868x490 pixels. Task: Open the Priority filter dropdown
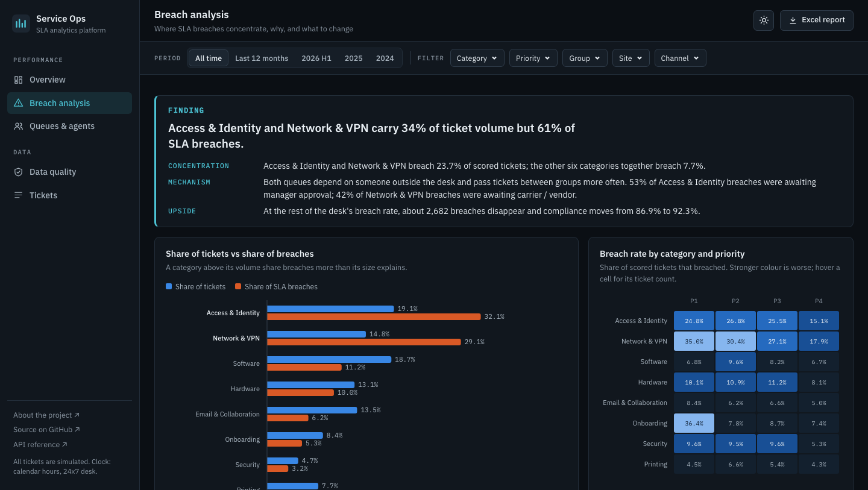(533, 58)
